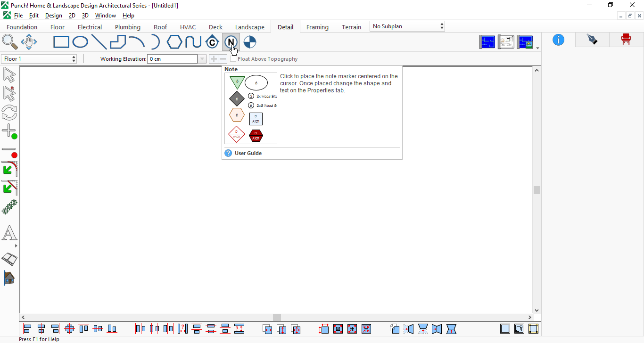Expand the view options arrow beside plan icons
Screen dimensions: 644x343
click(537, 48)
